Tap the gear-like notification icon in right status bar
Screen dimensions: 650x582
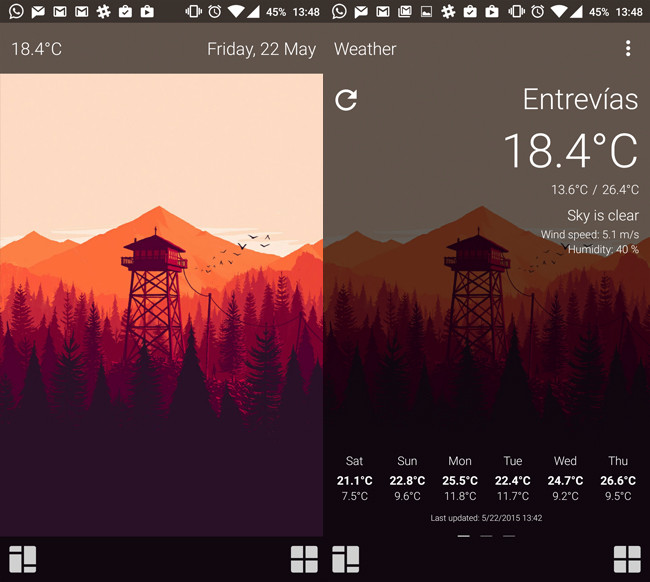tap(448, 11)
